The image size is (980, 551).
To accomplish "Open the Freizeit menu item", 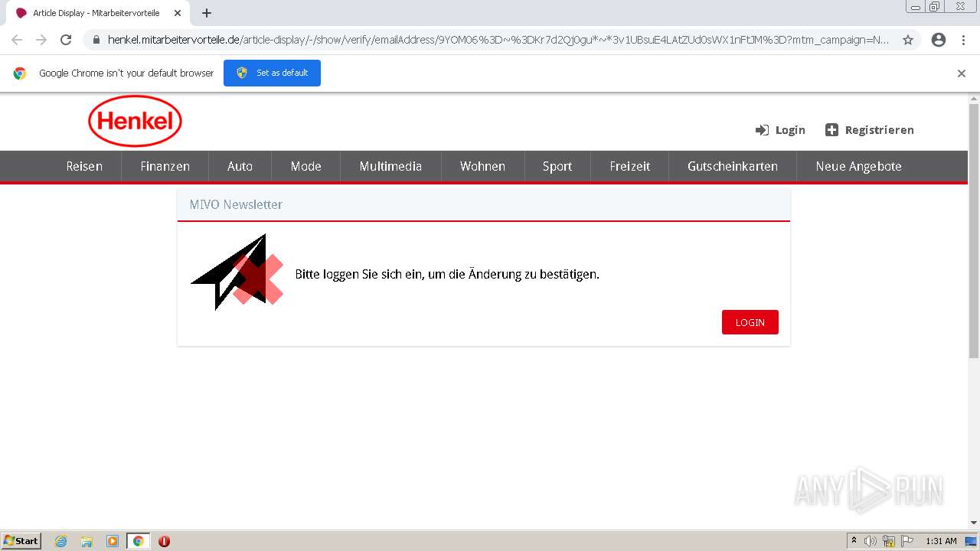I will [629, 166].
